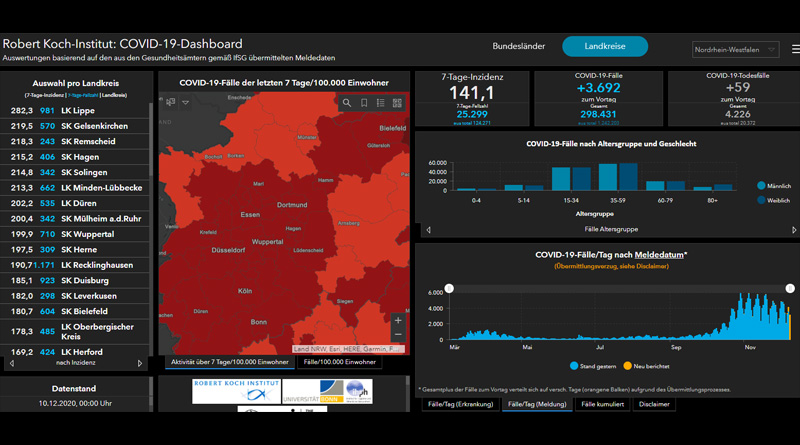Image resolution: width=800 pixels, height=445 pixels.
Task: Zoom out on the map with minus
Action: click(398, 335)
